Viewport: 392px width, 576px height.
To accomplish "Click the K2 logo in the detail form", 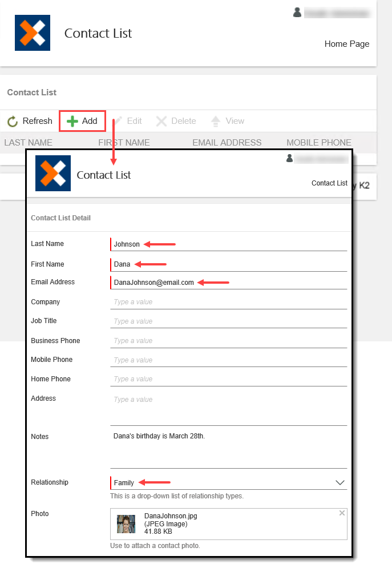I will 53,173.
